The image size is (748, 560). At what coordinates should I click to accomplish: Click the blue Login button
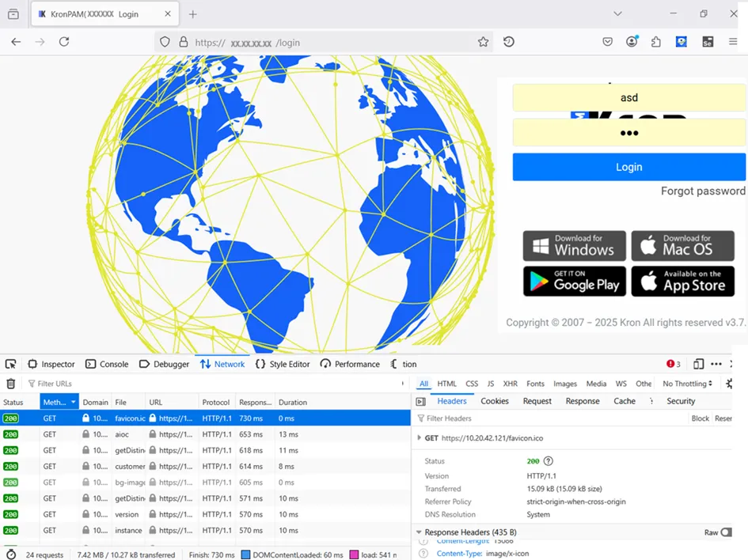coord(628,167)
